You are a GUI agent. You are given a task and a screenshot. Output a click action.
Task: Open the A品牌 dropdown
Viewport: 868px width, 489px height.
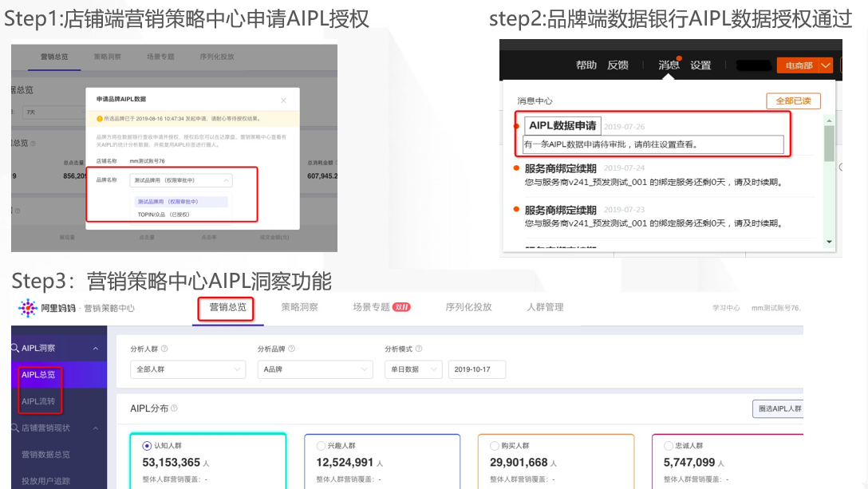[315, 369]
